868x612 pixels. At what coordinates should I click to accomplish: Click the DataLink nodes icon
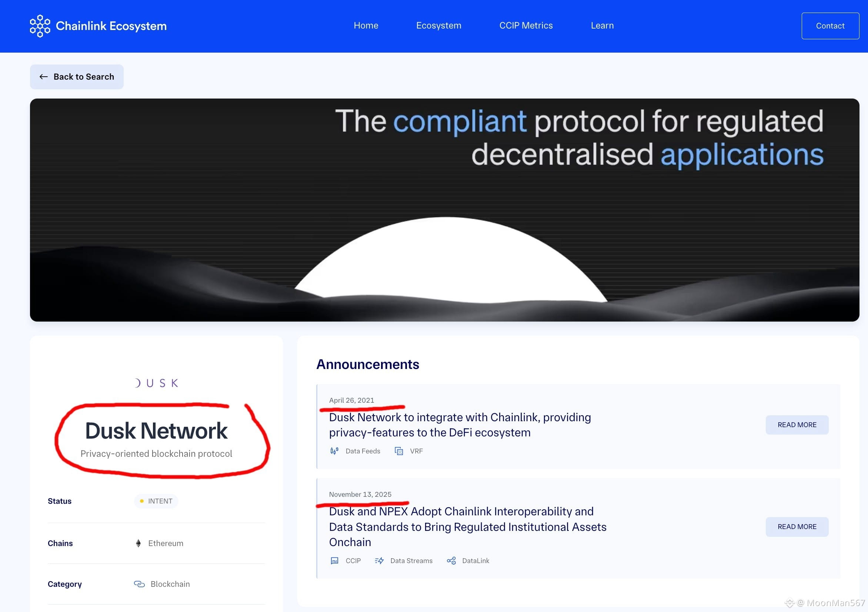click(451, 561)
